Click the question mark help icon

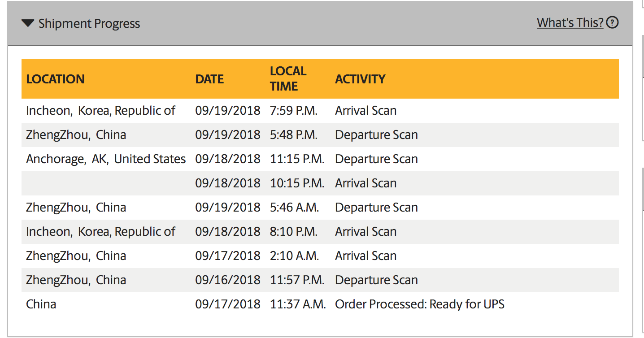point(612,22)
